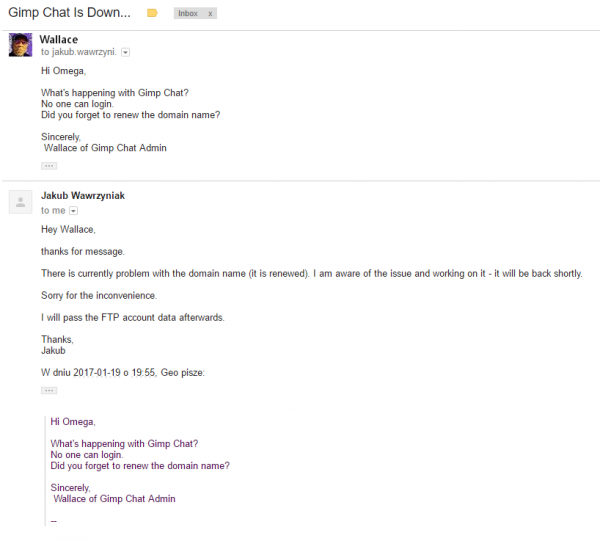Remove the Inbox label with x

pyautogui.click(x=210, y=14)
